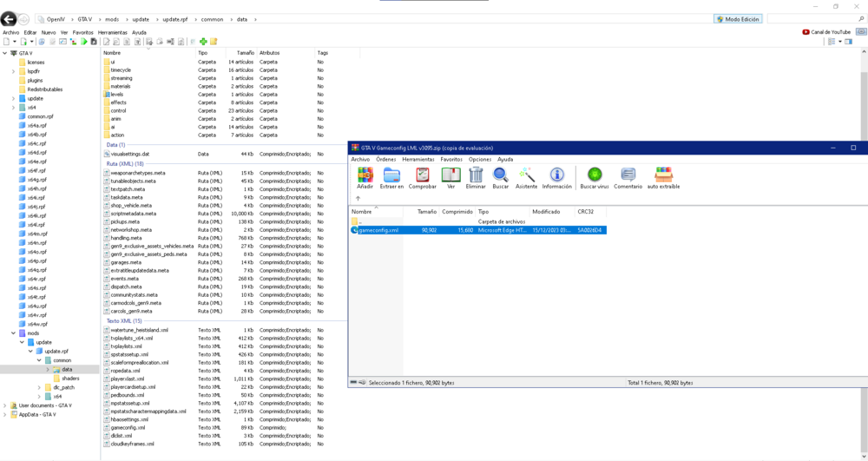Click WinRAR Comentario icon
The height and width of the screenshot is (461, 868).
coord(628,178)
